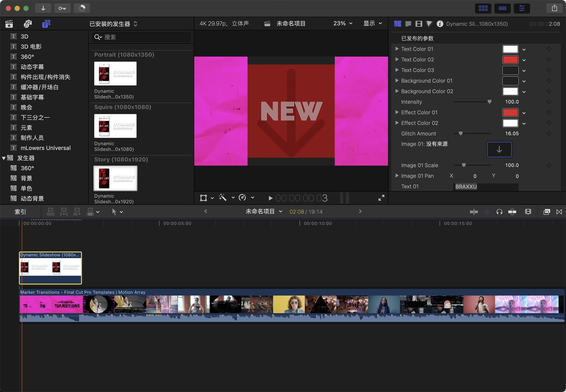Screen dimensions: 566x392
Task: Click the generator search field
Action: [x=141, y=37]
